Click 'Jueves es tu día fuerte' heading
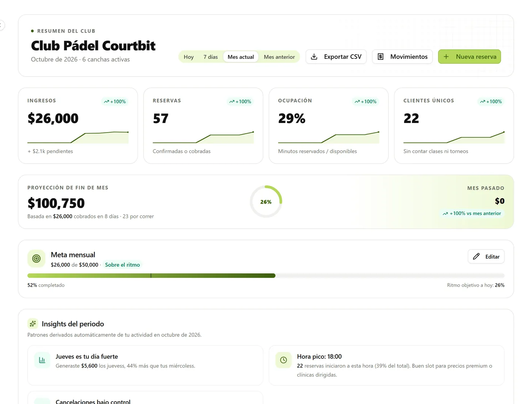The image size is (532, 404). pyautogui.click(x=87, y=356)
